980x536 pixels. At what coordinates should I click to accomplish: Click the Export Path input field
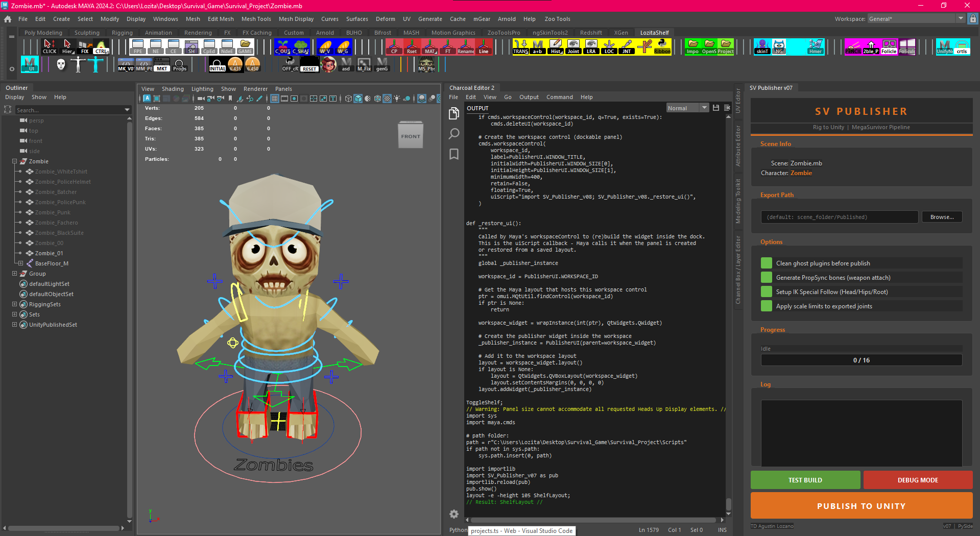[839, 217]
